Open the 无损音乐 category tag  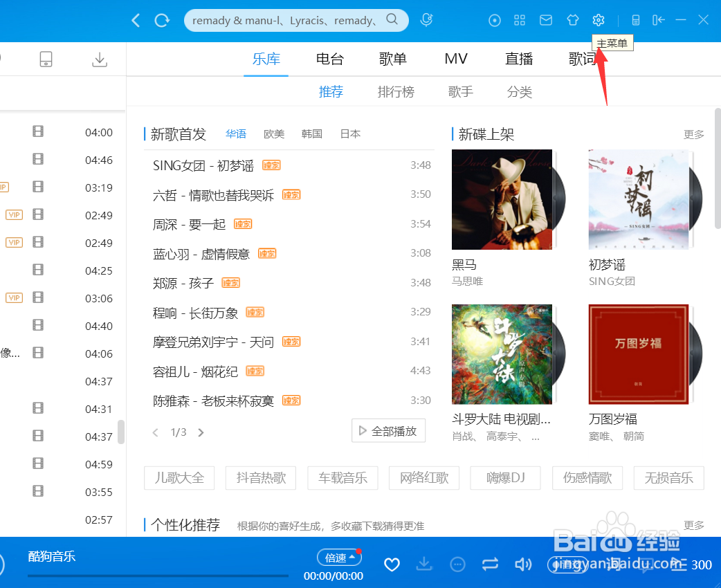(x=668, y=478)
